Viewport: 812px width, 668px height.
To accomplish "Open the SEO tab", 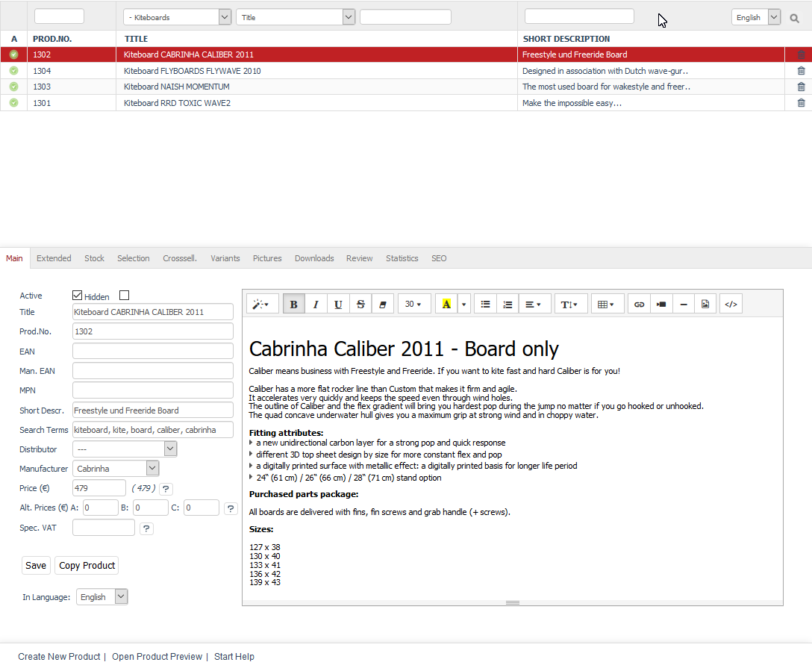I will click(439, 258).
